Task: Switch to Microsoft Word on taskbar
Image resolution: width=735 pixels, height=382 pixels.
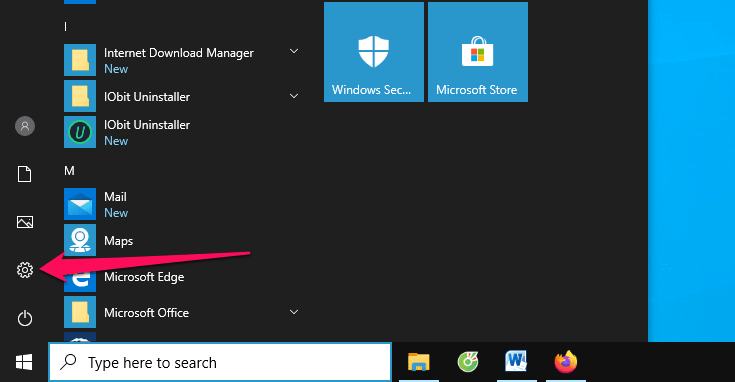Action: [x=517, y=362]
